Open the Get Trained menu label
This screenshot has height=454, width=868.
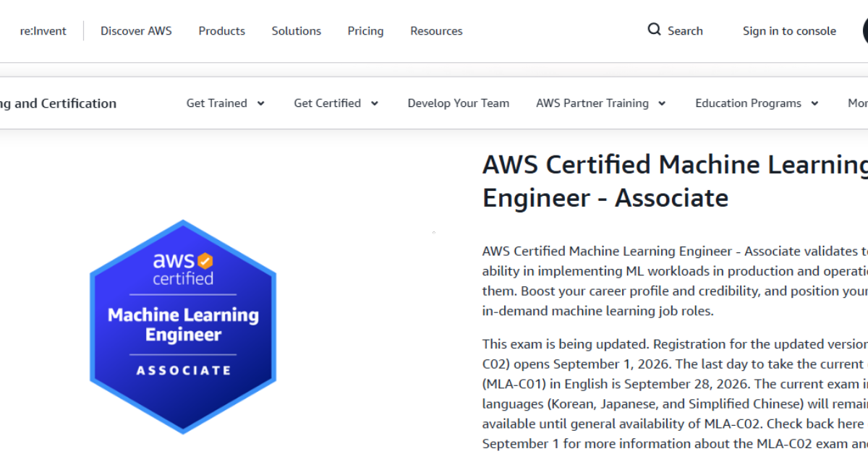pos(216,103)
